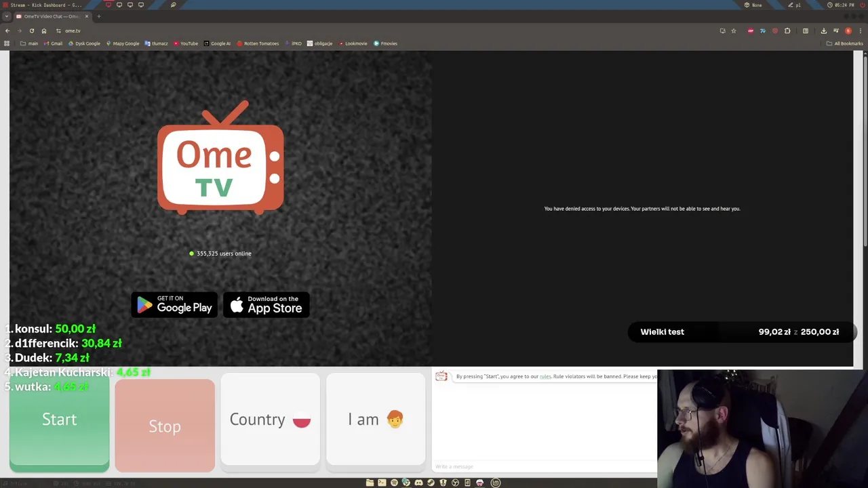The image size is (868, 488).
Task: Click the OmeTV logo image
Action: tap(220, 157)
